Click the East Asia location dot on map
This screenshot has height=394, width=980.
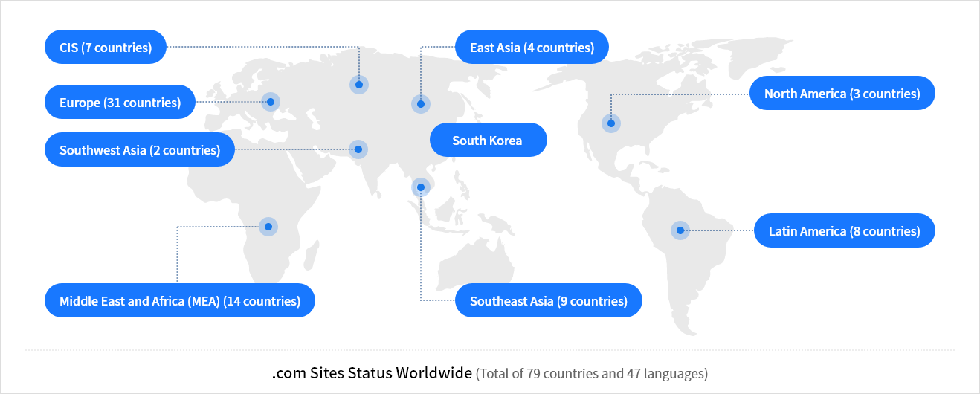420,104
